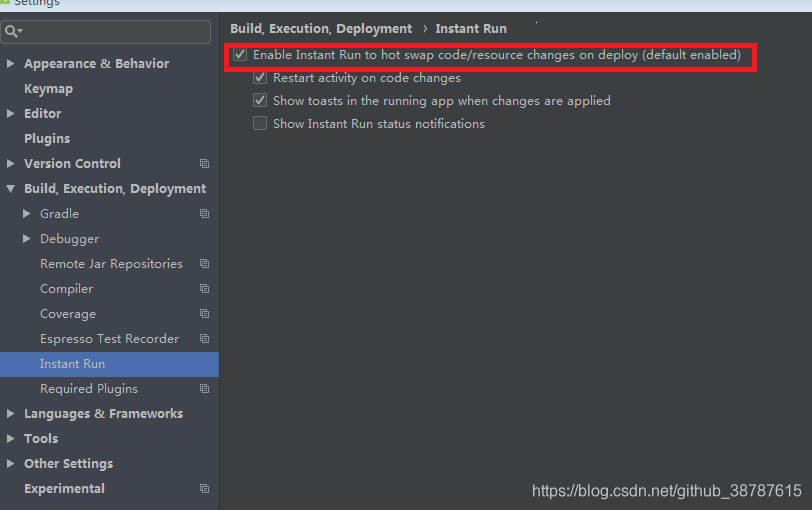Open the Plugins settings page
Image resolution: width=812 pixels, height=510 pixels.
pyautogui.click(x=47, y=139)
